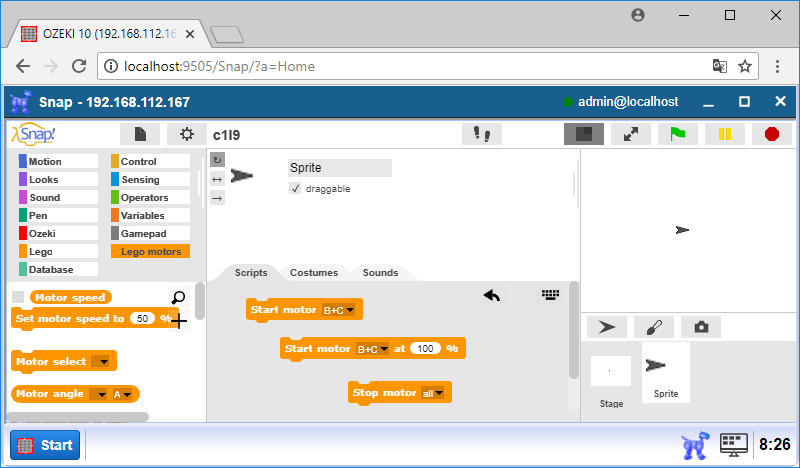Open the project file menu icon

point(140,134)
